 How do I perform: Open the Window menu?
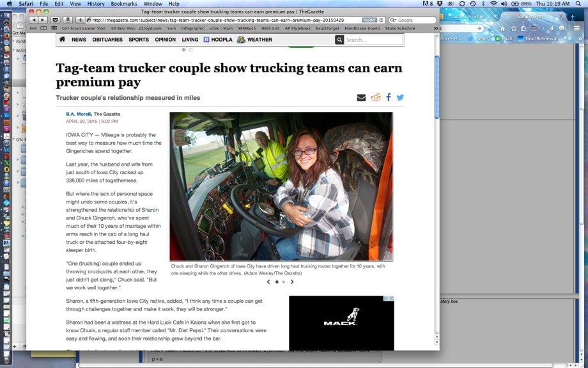[x=153, y=3]
